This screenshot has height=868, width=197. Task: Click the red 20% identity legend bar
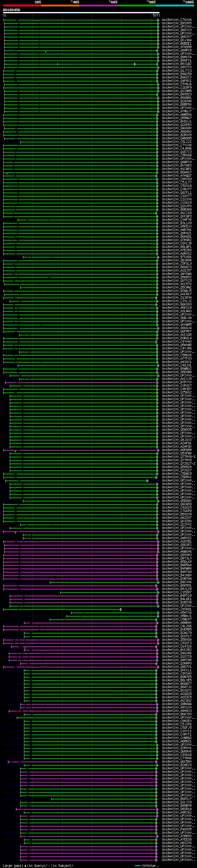coord(22,6)
